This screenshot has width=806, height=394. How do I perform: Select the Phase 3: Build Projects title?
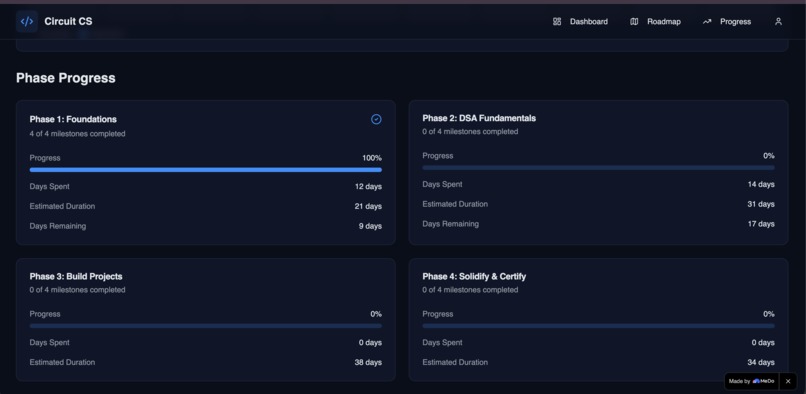tap(76, 277)
